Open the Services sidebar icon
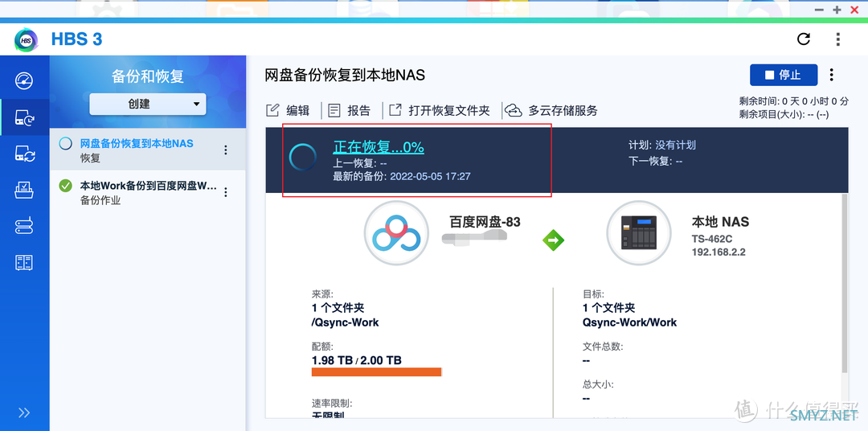 [x=24, y=190]
